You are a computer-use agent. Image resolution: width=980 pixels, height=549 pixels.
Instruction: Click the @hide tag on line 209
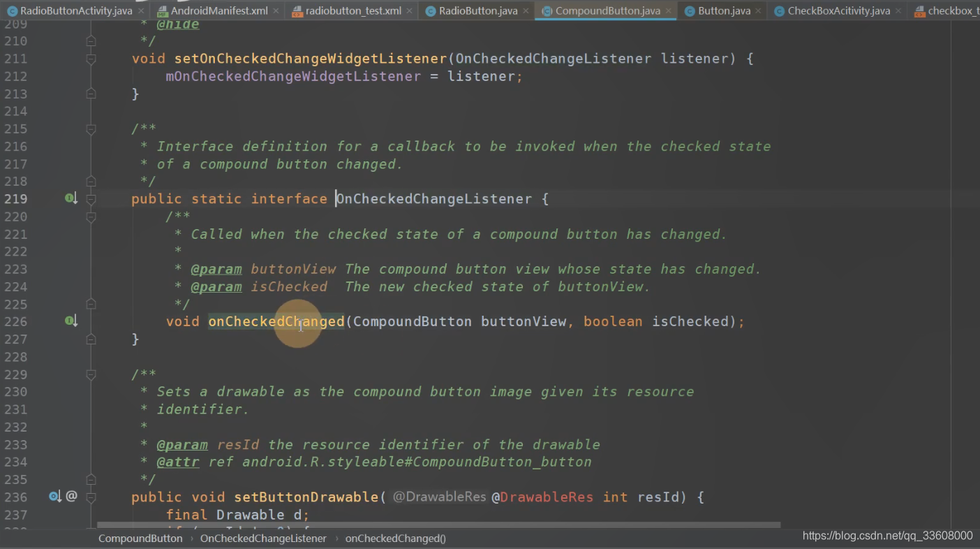coord(177,24)
